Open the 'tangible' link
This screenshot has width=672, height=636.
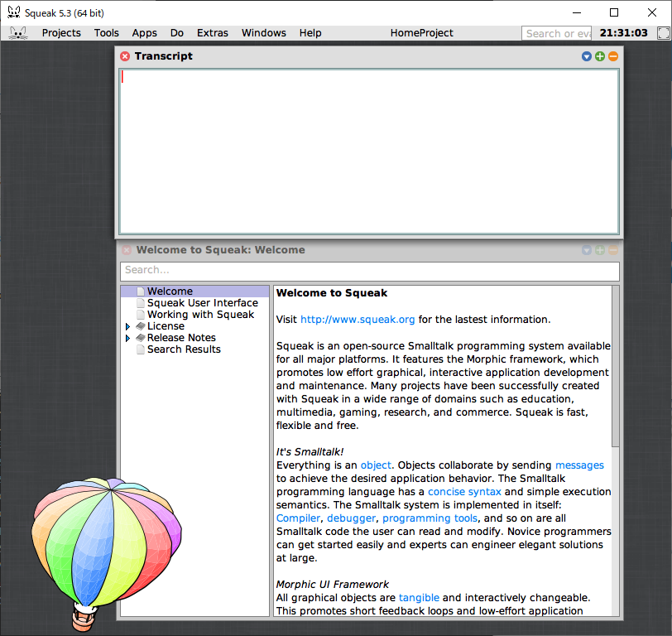[x=419, y=598]
